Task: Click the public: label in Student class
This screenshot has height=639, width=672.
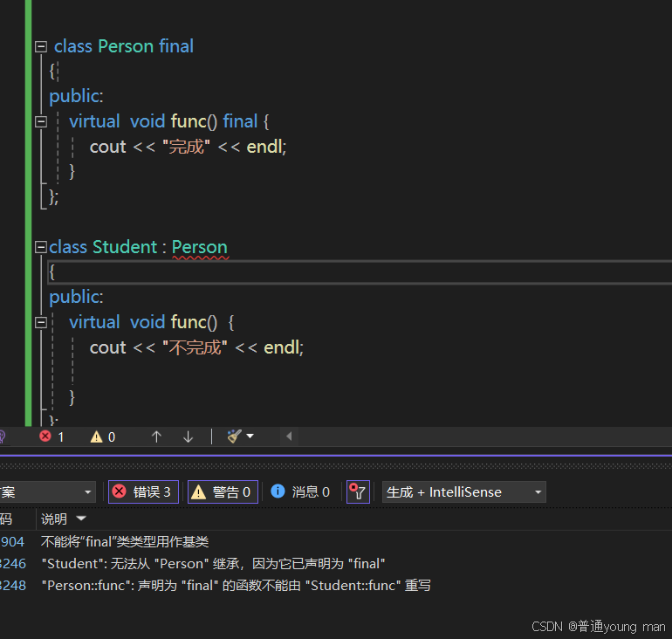Action: tap(76, 297)
